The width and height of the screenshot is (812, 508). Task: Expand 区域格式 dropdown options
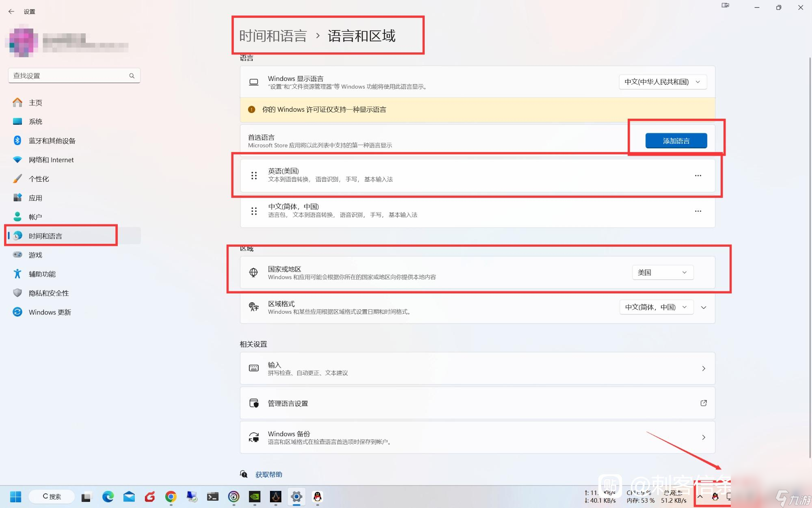tap(703, 307)
